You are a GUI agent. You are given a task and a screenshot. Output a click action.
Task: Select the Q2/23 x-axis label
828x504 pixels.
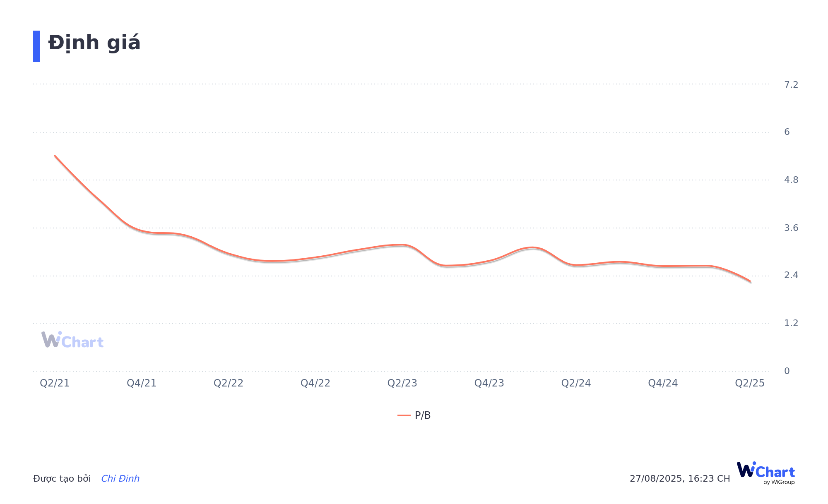(x=402, y=383)
